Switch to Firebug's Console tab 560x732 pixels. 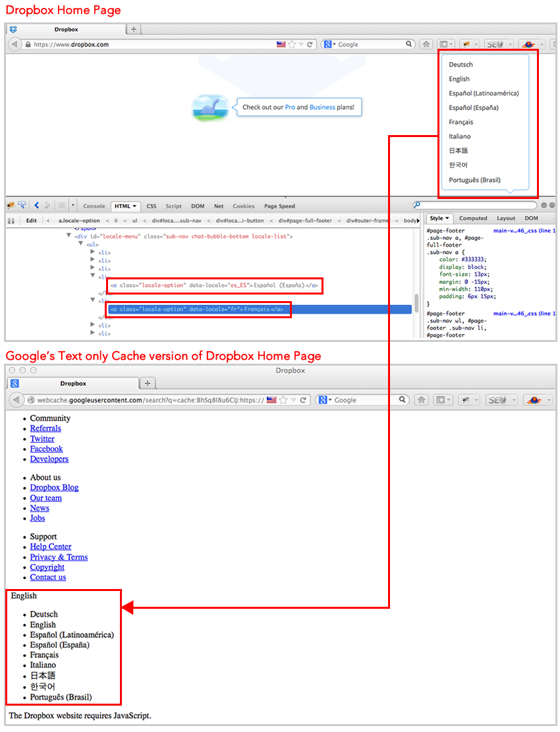pyautogui.click(x=94, y=206)
